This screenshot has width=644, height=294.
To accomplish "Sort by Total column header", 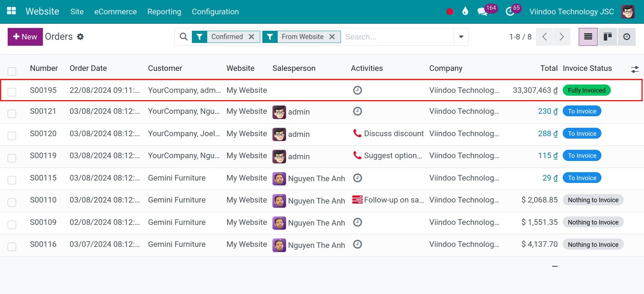I will tap(549, 68).
